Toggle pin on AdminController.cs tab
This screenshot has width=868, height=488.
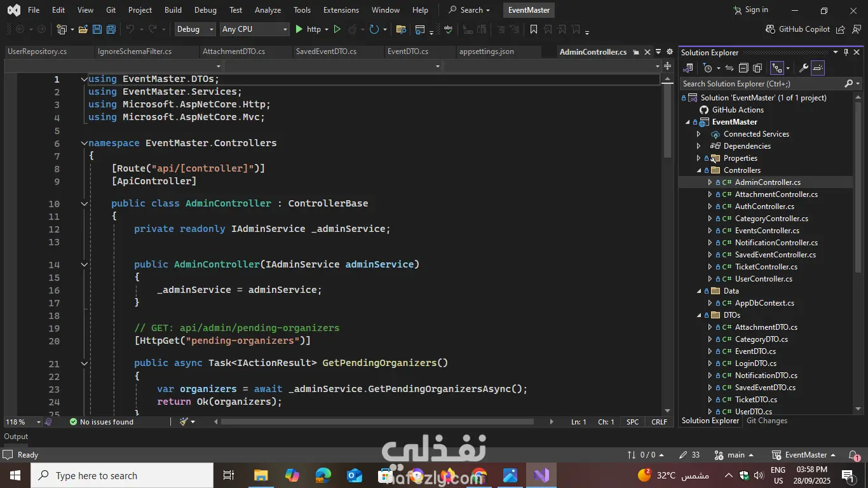[636, 52]
